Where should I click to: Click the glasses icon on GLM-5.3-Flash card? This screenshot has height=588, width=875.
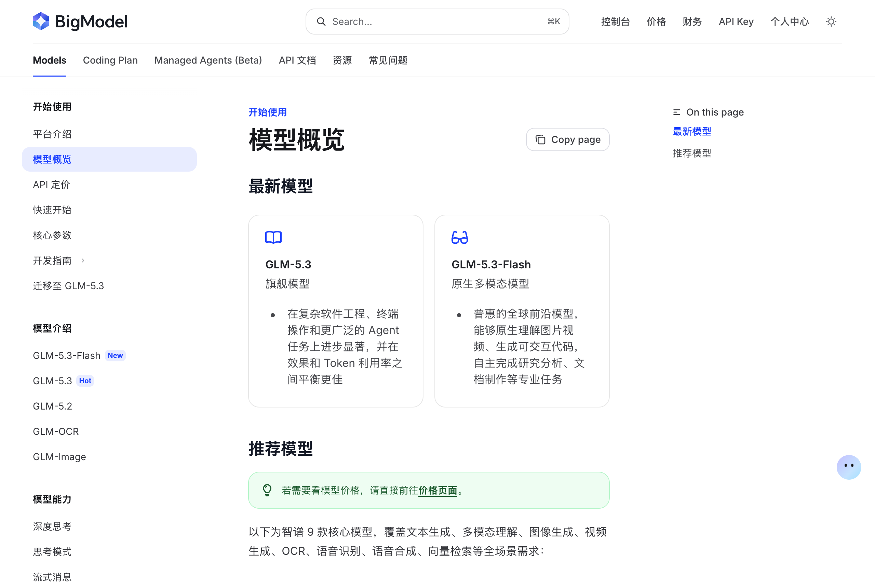tap(460, 237)
